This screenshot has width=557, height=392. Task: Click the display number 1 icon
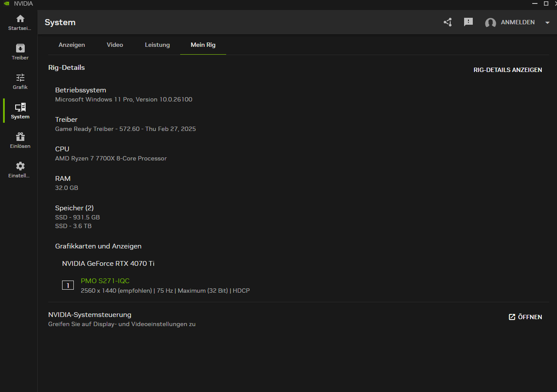68,285
